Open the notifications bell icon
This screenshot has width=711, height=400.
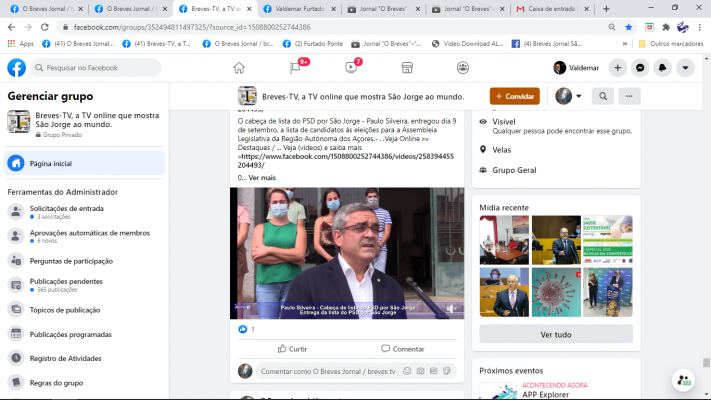(662, 68)
